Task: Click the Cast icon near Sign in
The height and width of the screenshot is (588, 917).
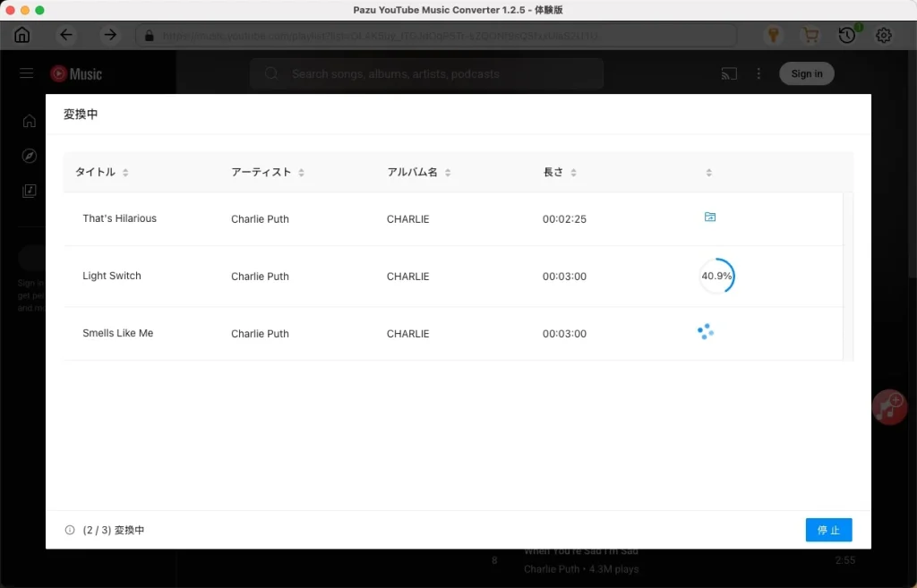Action: (x=729, y=75)
